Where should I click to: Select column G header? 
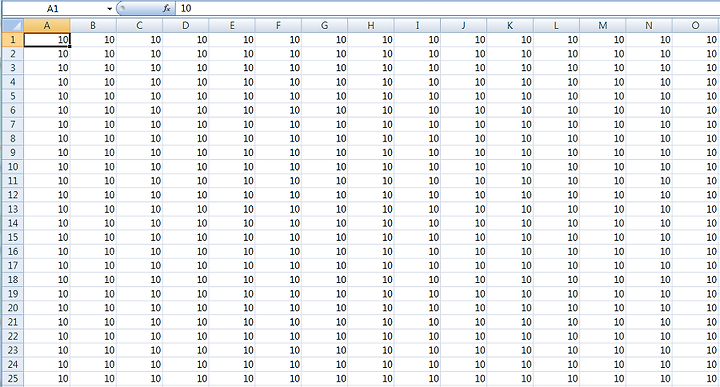click(325, 25)
